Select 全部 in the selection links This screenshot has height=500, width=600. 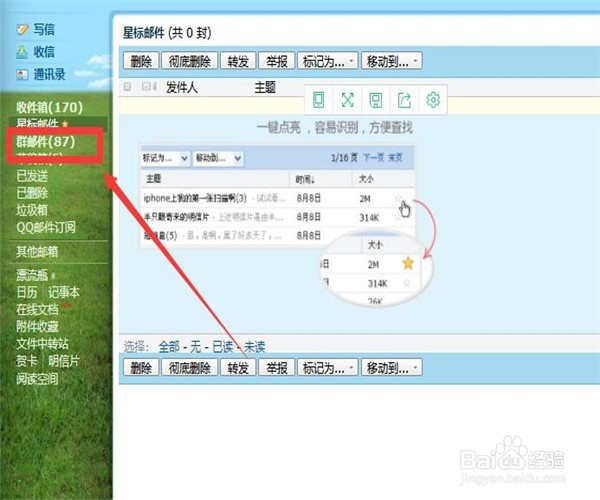click(x=169, y=347)
